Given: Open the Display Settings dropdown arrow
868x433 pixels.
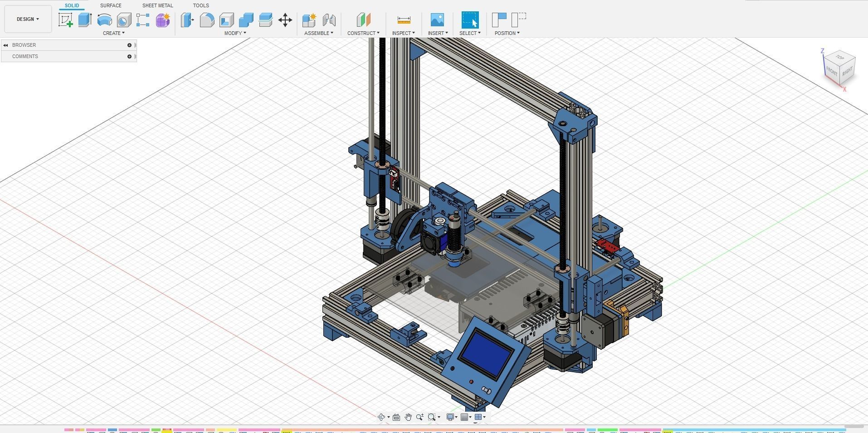Looking at the screenshot, I should click(x=456, y=417).
